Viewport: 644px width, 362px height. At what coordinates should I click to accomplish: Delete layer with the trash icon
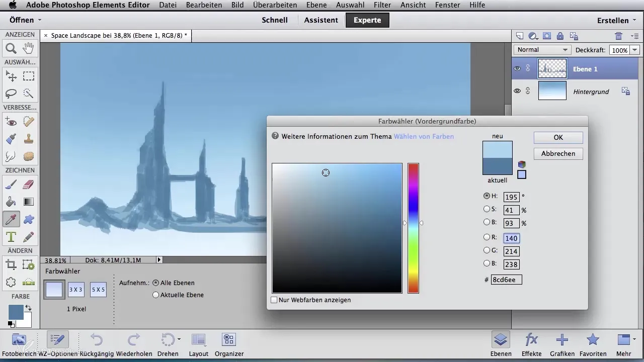tap(619, 36)
